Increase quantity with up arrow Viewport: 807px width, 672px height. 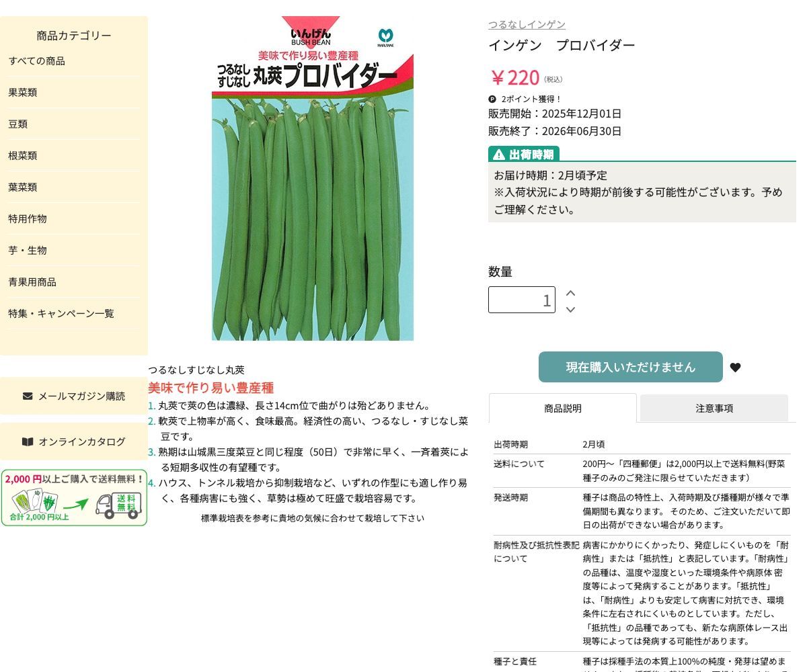pyautogui.click(x=570, y=293)
